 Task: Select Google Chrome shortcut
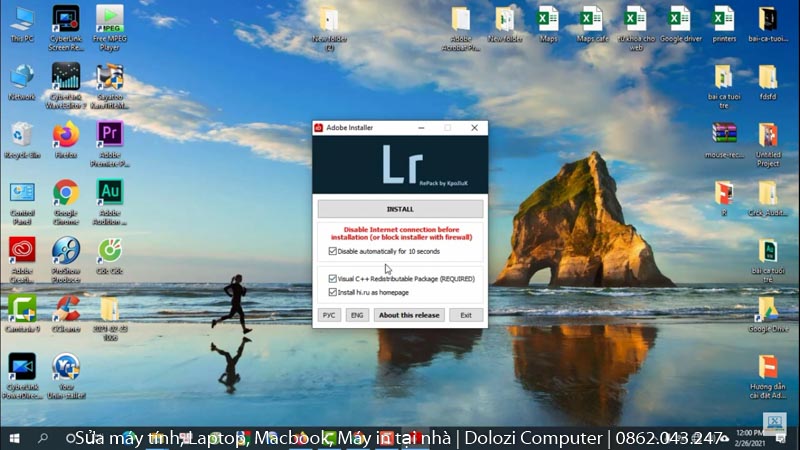tap(66, 202)
